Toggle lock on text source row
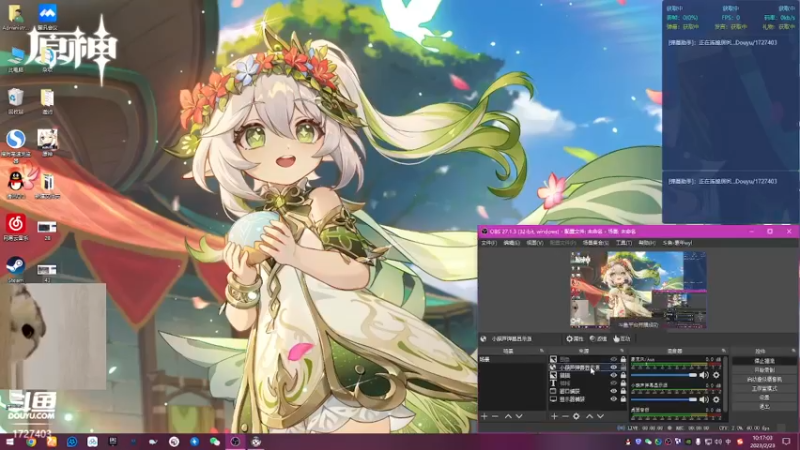This screenshot has height=450, width=800. click(x=623, y=383)
